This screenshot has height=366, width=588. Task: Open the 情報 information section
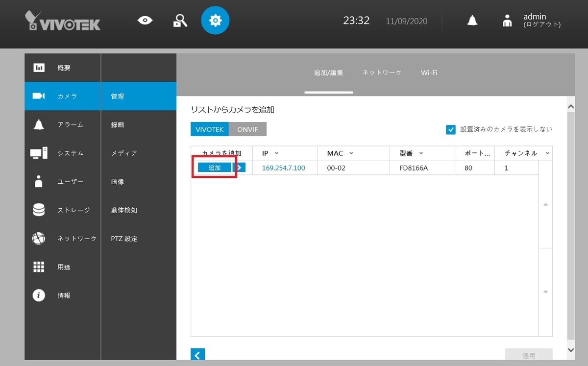coord(63,295)
